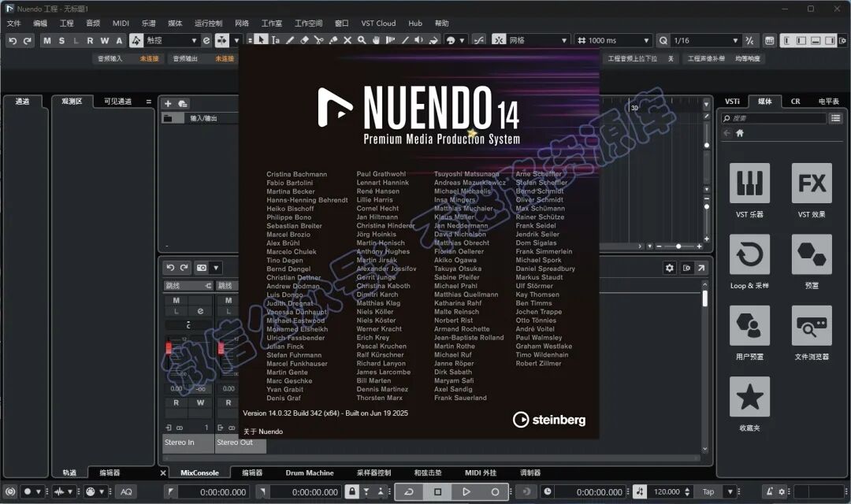Open the Hub menu
Screen dimensions: 851x504
(415, 24)
